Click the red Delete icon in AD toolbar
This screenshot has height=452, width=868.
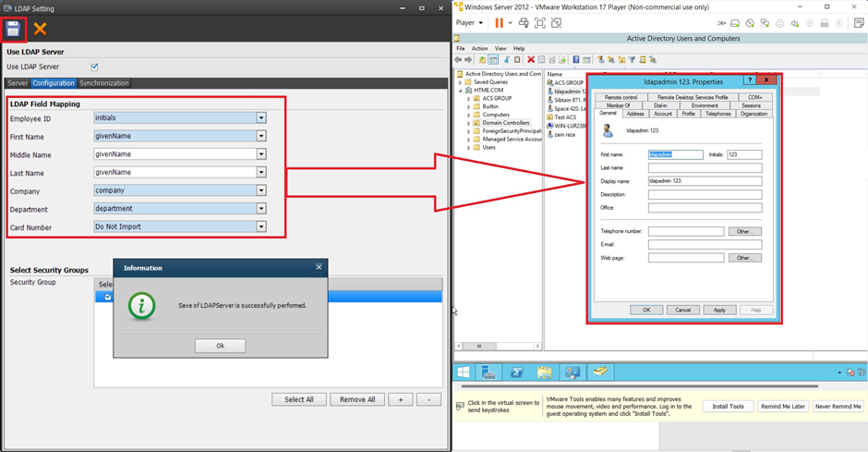(x=530, y=60)
